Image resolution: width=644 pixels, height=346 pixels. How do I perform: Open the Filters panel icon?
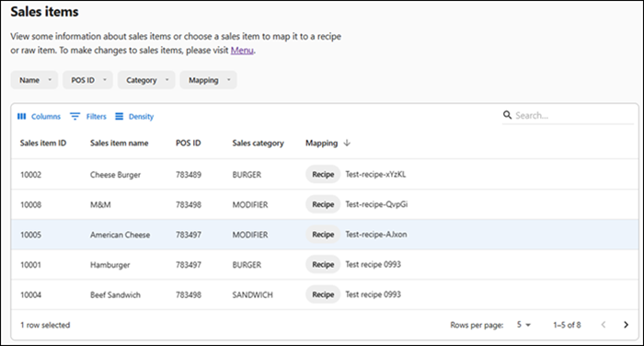[x=75, y=116]
